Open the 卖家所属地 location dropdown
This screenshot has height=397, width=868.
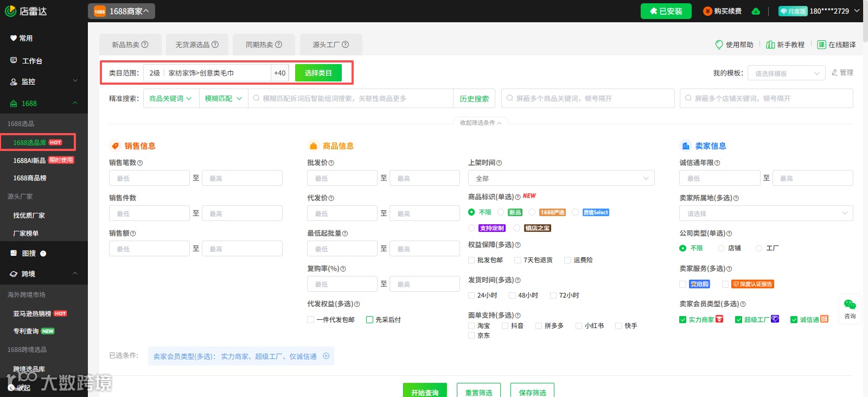(x=766, y=213)
